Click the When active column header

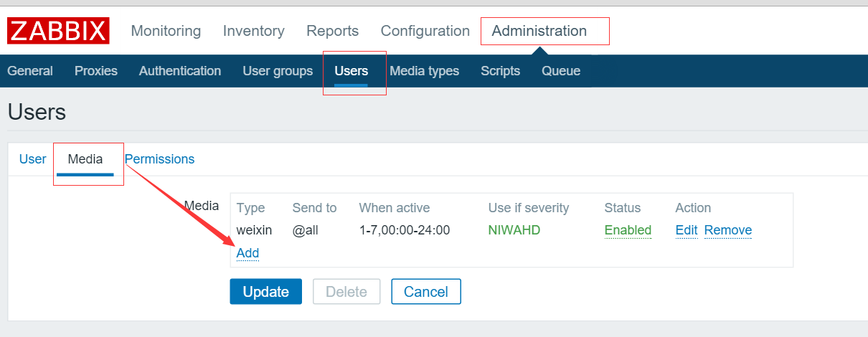click(395, 208)
